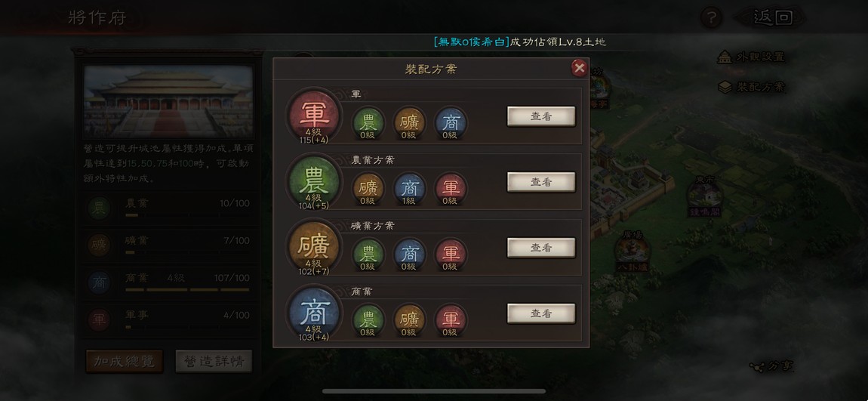Click the blue 商 1級 icon in 農業方案 row
The height and width of the screenshot is (401, 868).
409,188
